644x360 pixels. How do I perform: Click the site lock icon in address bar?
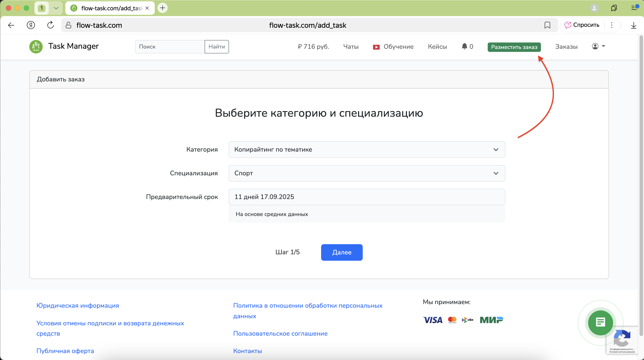coord(68,25)
